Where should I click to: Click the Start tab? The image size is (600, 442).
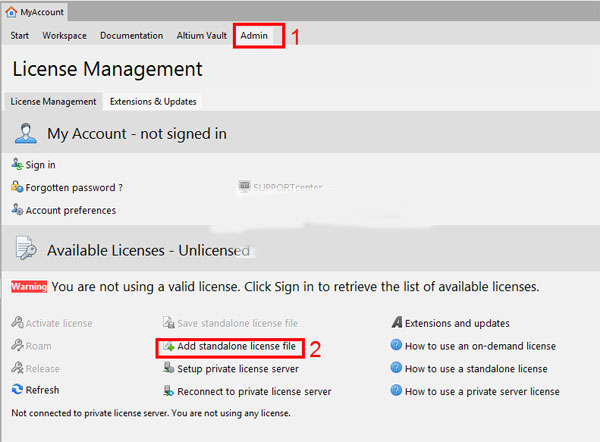pyautogui.click(x=19, y=36)
